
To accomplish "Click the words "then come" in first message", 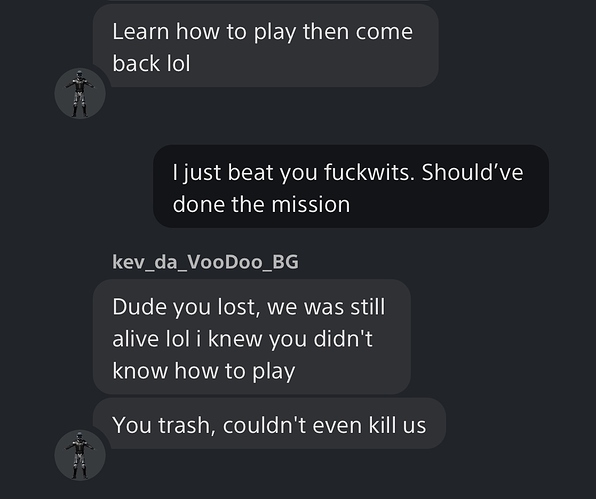I will point(358,31).
